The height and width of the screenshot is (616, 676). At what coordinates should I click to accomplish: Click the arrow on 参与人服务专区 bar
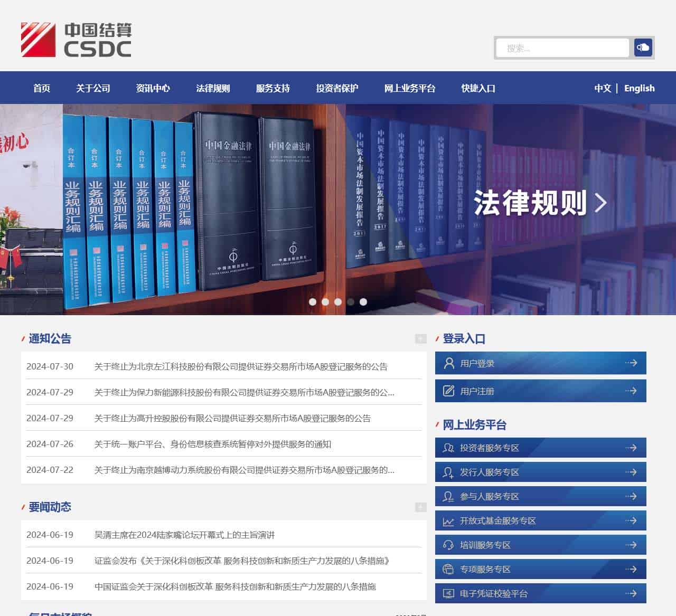(632, 496)
